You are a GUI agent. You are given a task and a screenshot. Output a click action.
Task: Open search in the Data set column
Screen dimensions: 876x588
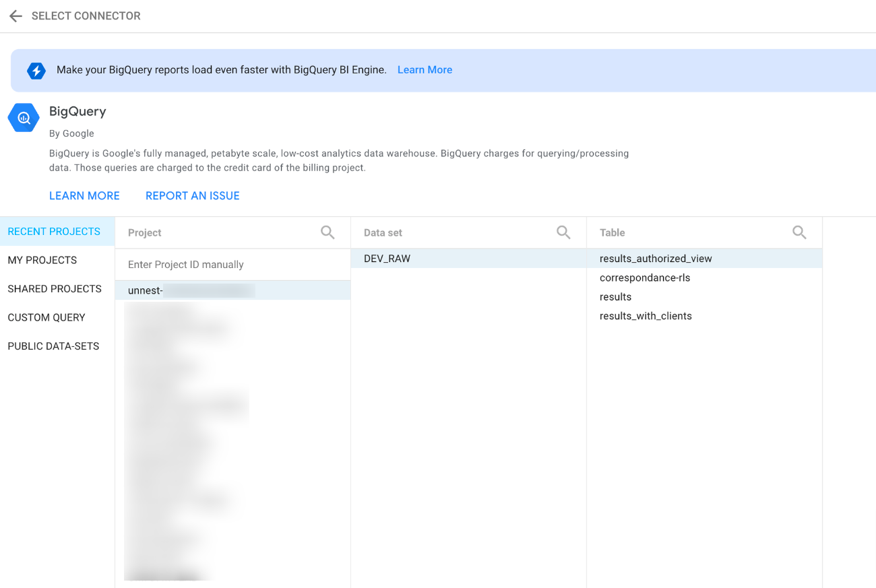coord(563,232)
